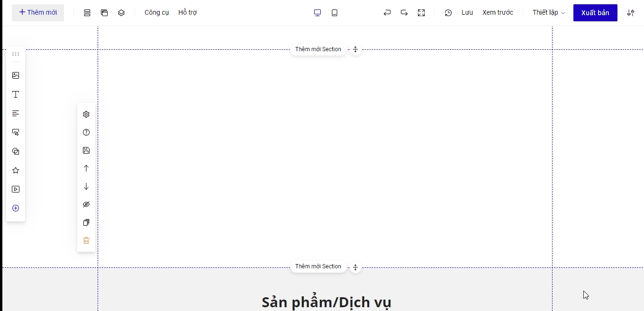
Task: Click the Xuất bản publish button
Action: pos(595,13)
